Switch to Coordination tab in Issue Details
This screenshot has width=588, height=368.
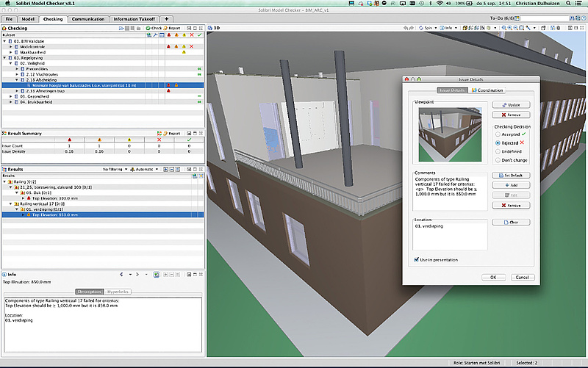pos(488,90)
